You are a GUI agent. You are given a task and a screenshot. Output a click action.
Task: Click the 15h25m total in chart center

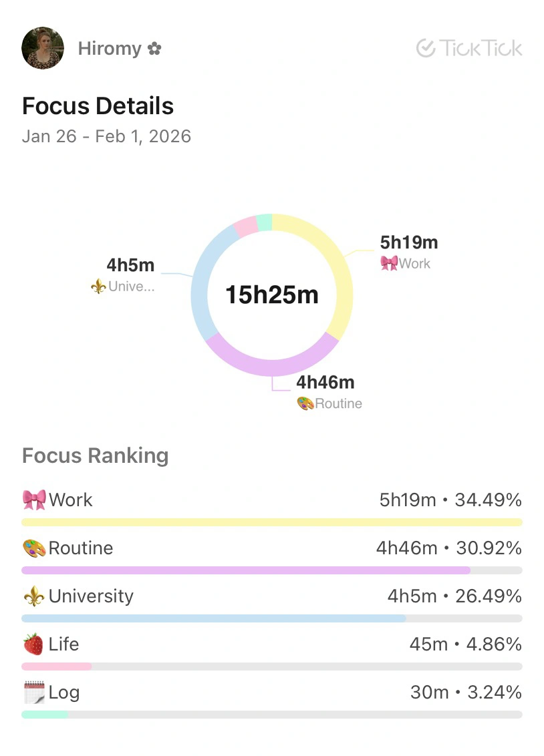(x=271, y=295)
